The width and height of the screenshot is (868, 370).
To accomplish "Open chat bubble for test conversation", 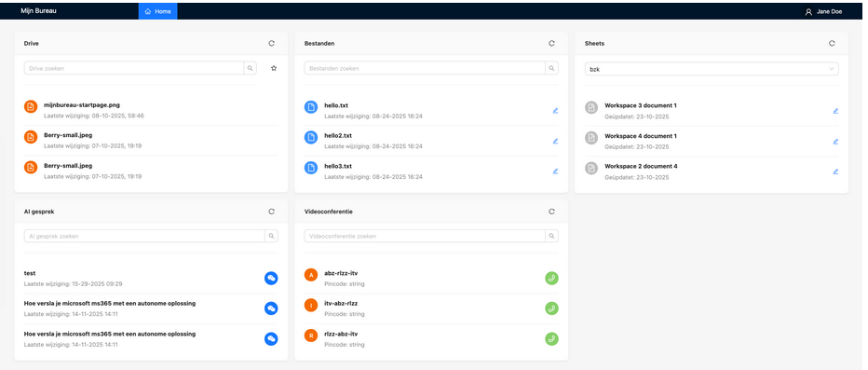I will click(271, 278).
